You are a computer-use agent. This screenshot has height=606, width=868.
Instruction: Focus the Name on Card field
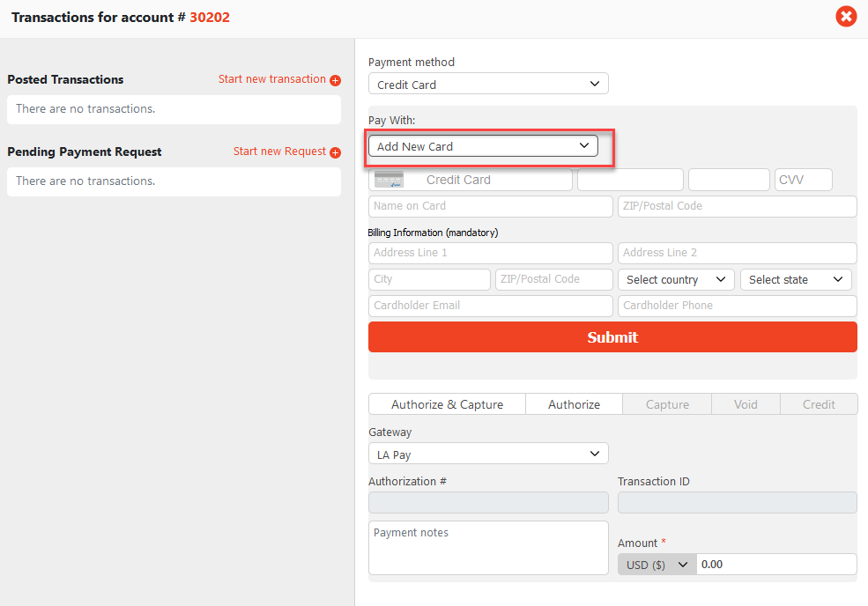[x=490, y=206]
